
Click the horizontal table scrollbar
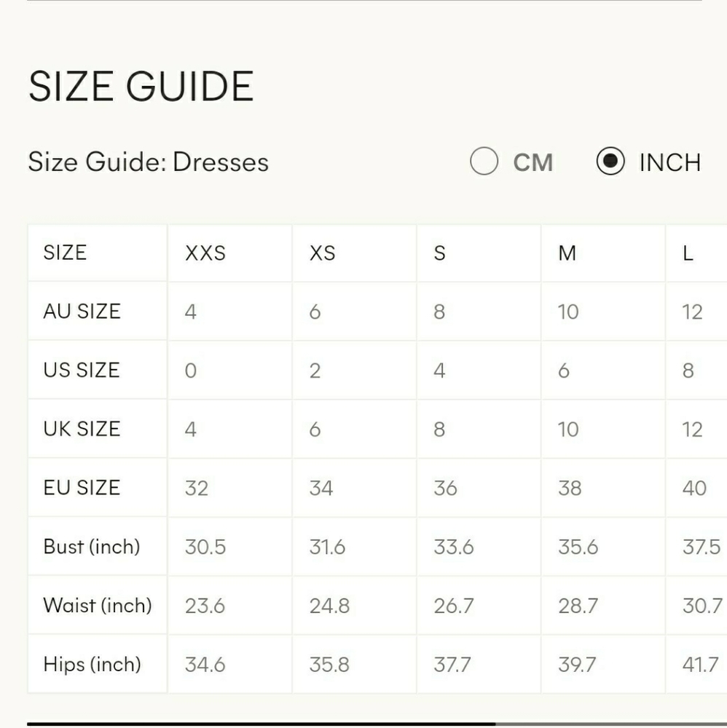[x=261, y=724]
